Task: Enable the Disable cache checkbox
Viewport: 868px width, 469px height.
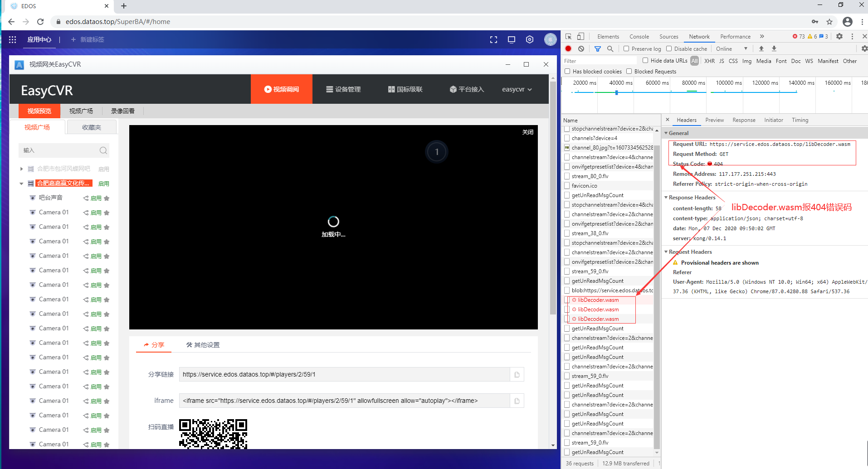Action: pyautogui.click(x=669, y=48)
